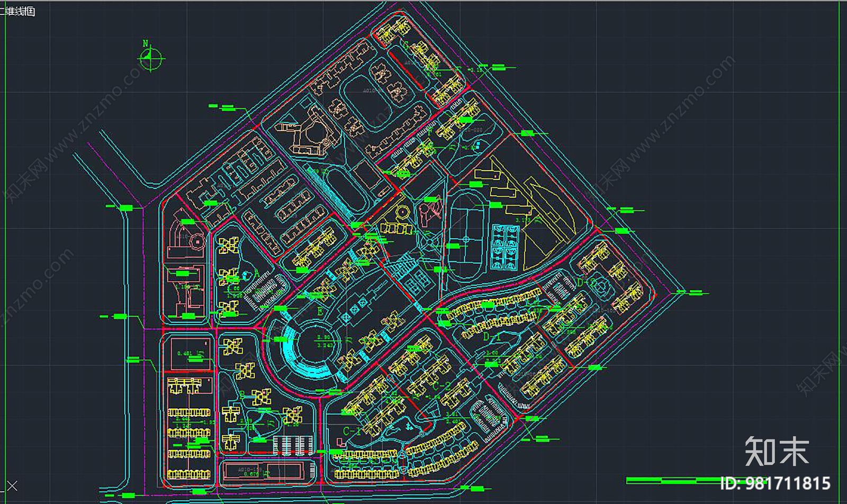Select the D-1 block label
847x504 pixels.
pos(492,337)
